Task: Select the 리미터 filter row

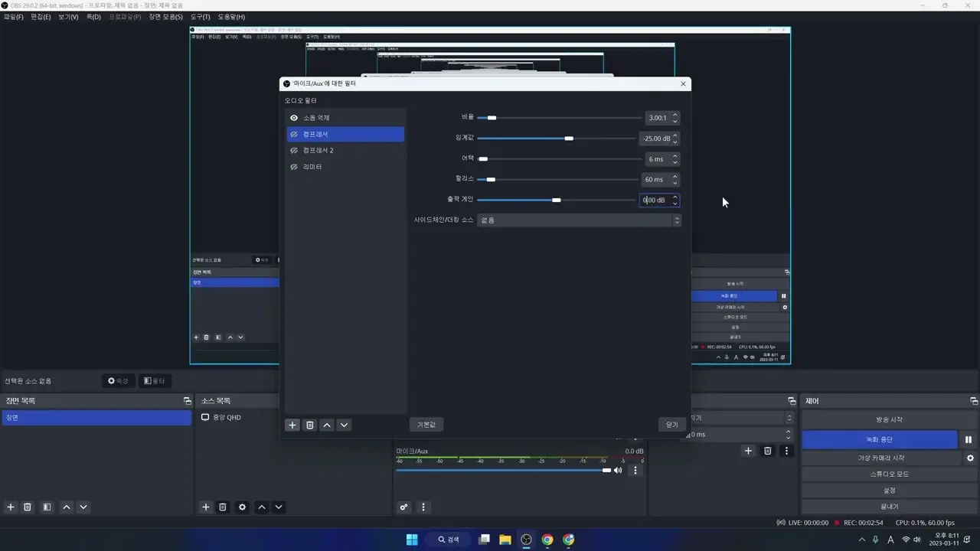Action: point(345,167)
